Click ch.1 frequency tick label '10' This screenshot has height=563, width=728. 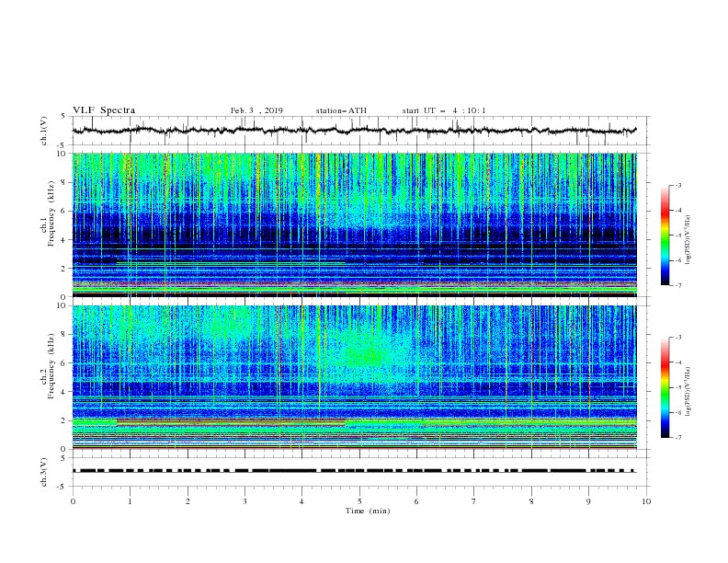pyautogui.click(x=62, y=154)
